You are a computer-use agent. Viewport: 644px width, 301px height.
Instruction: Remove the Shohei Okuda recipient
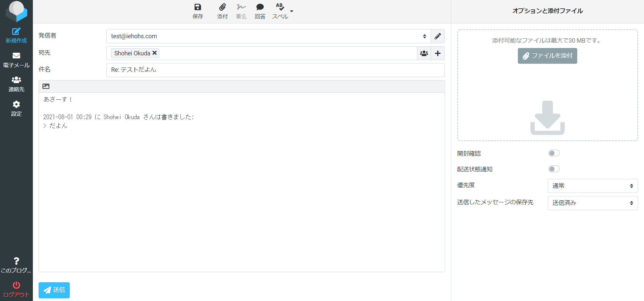click(x=155, y=53)
